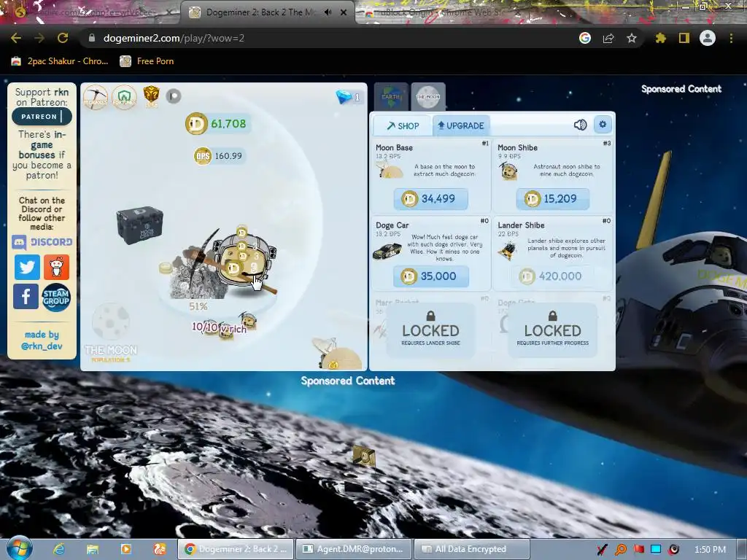Buy Lander Shibe for 420,000
The height and width of the screenshot is (560, 747).
click(x=553, y=276)
